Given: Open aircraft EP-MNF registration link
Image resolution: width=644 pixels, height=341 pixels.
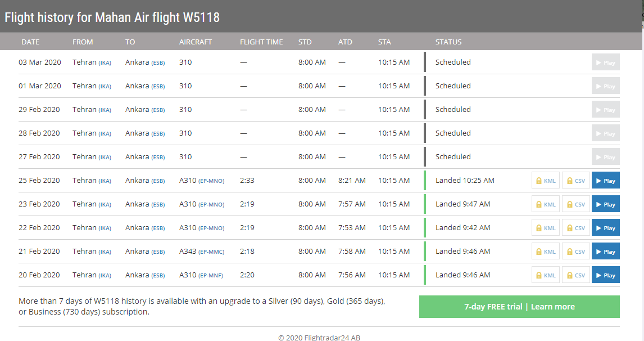Looking at the screenshot, I should coord(211,276).
